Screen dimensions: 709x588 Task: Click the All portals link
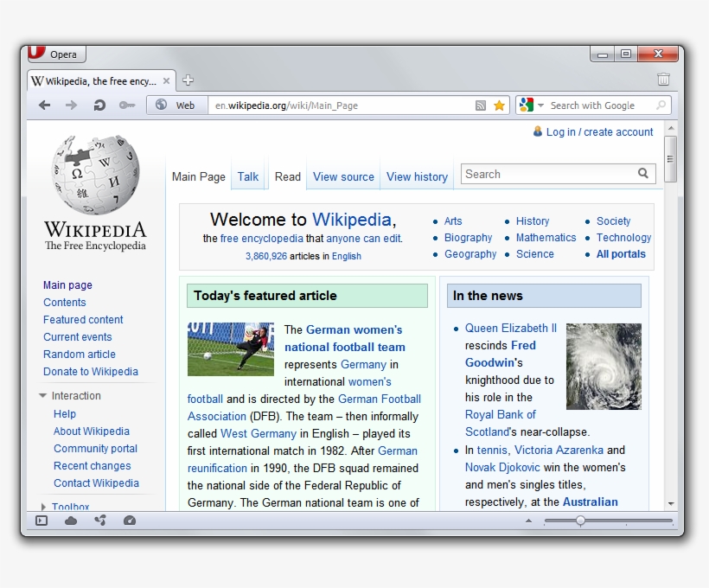click(621, 254)
